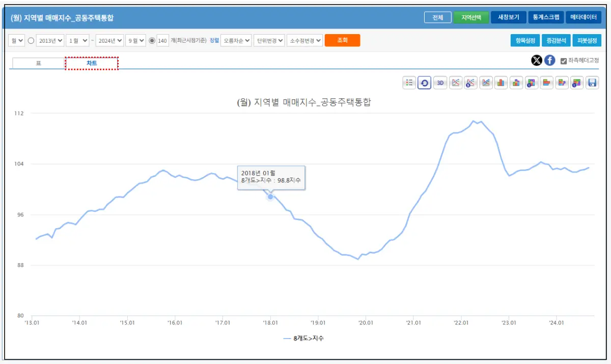Choose the area chart type icon
This screenshot has height=364, width=611.
click(x=486, y=82)
